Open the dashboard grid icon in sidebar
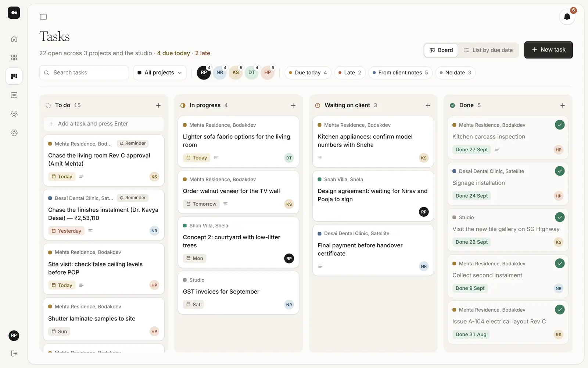The height and width of the screenshot is (368, 588). tap(14, 57)
